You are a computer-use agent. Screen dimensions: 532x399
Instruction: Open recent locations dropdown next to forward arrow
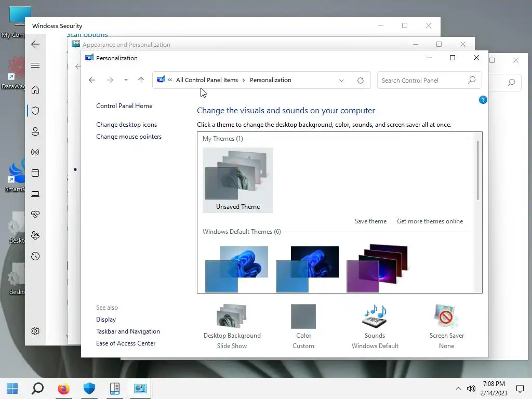click(x=126, y=80)
